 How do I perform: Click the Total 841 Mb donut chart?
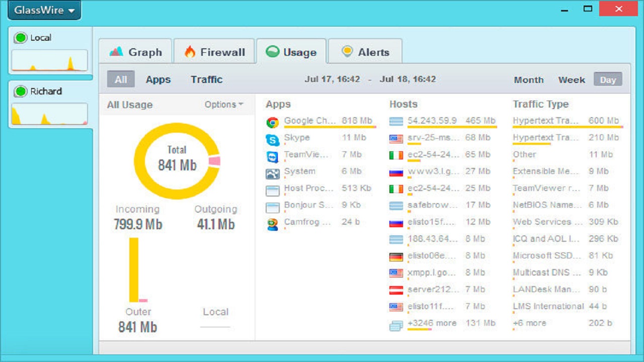(x=177, y=160)
